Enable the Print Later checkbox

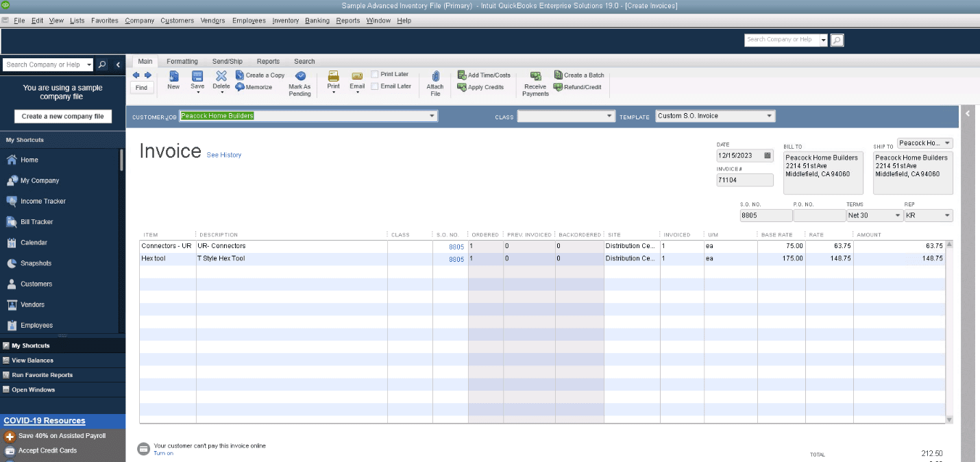click(x=375, y=73)
